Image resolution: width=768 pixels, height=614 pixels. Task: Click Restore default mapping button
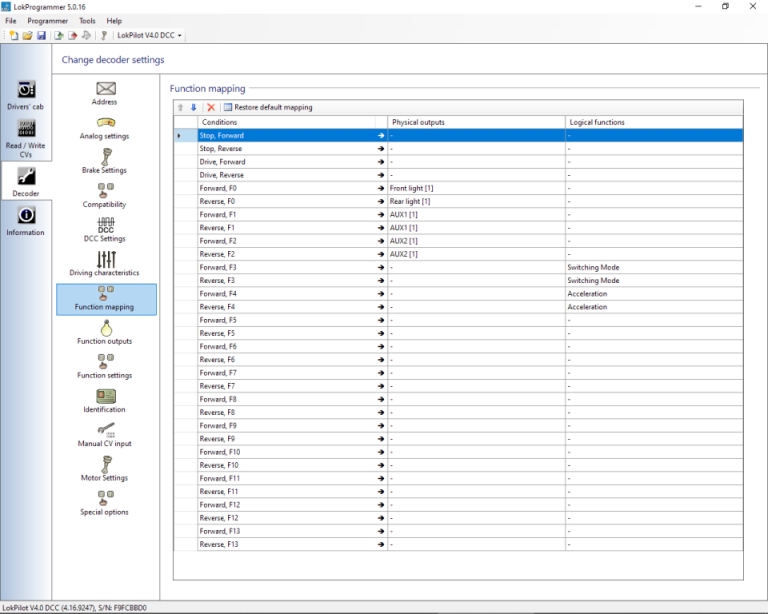click(268, 107)
